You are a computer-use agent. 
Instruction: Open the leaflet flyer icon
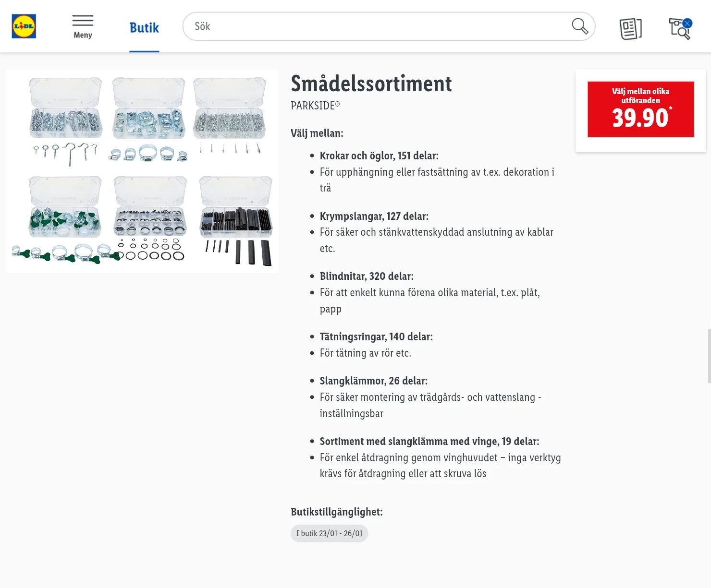click(630, 28)
